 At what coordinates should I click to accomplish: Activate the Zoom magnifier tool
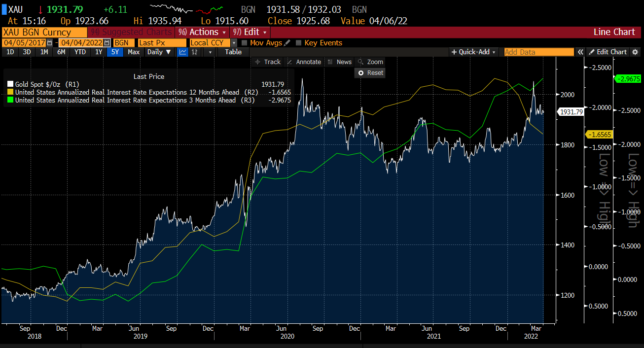click(370, 62)
